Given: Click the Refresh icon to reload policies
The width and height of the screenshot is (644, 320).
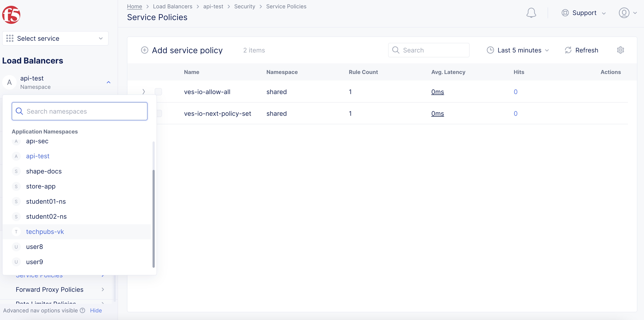Looking at the screenshot, I should point(568,50).
